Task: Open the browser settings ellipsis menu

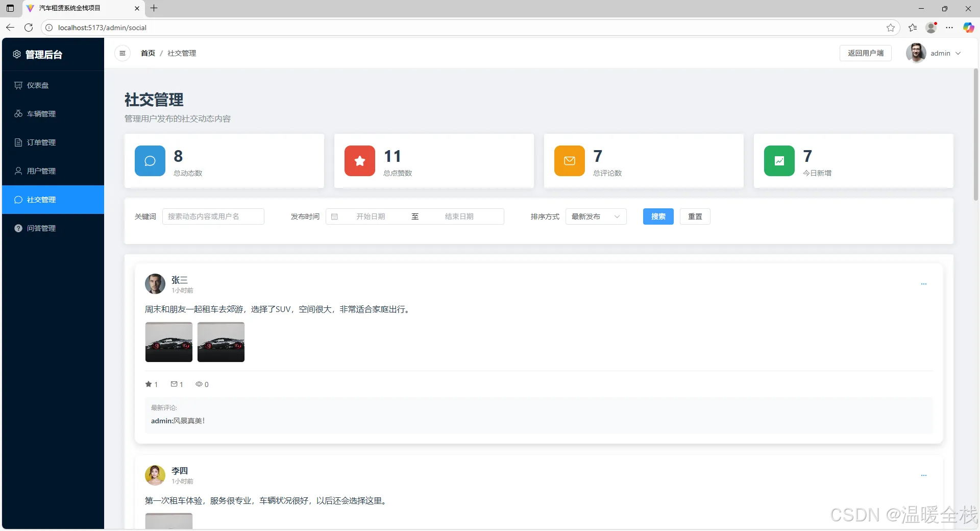Action: coord(949,28)
